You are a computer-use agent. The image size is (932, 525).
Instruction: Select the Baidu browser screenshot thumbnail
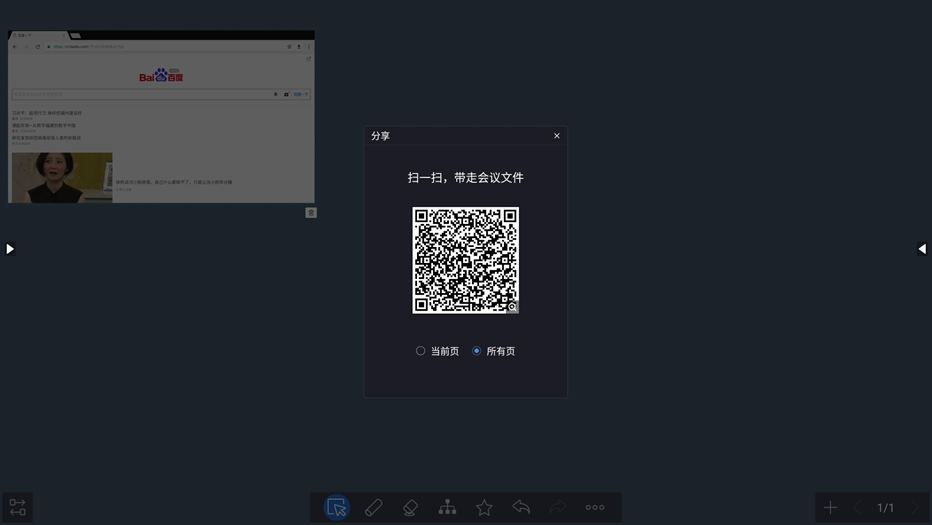tap(161, 117)
